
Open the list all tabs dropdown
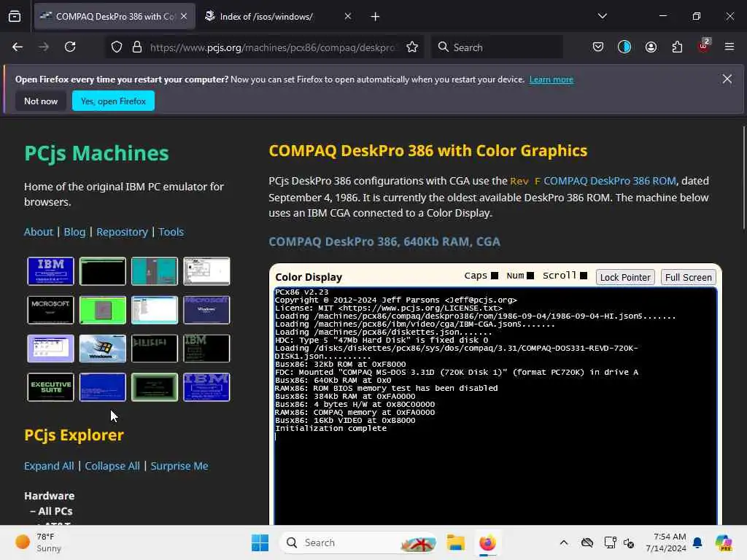click(x=602, y=16)
